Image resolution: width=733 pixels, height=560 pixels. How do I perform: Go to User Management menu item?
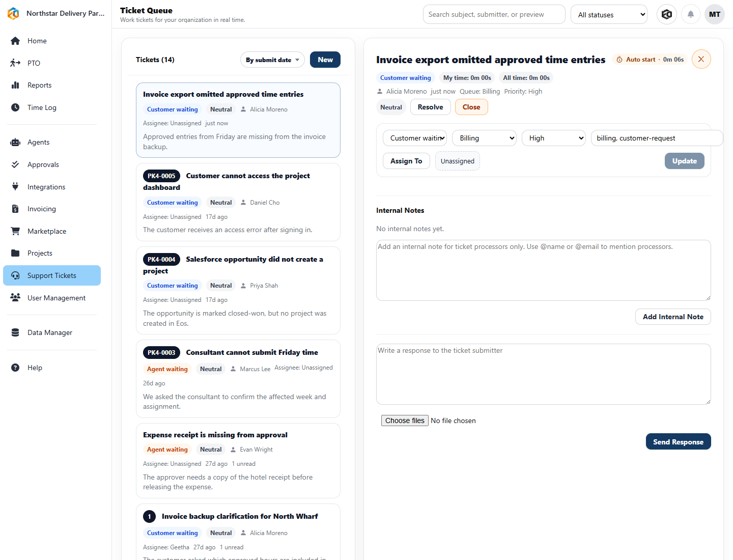coord(52,298)
